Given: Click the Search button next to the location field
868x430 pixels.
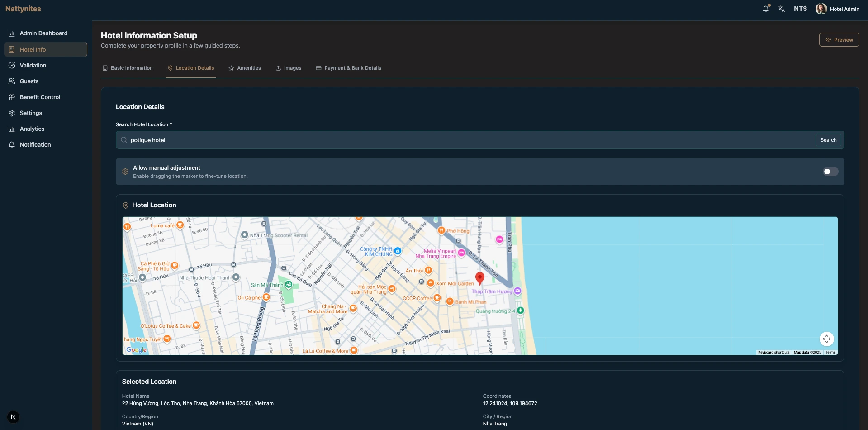Looking at the screenshot, I should [828, 139].
